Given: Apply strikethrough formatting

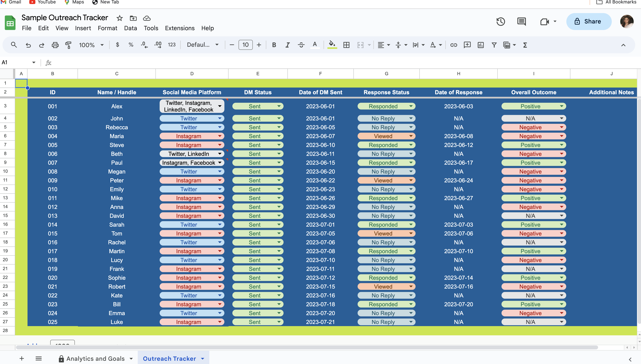Looking at the screenshot, I should [301, 45].
